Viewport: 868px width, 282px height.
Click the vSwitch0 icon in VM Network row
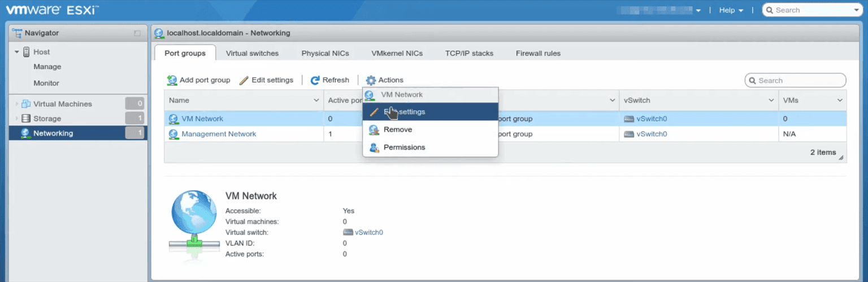(629, 119)
